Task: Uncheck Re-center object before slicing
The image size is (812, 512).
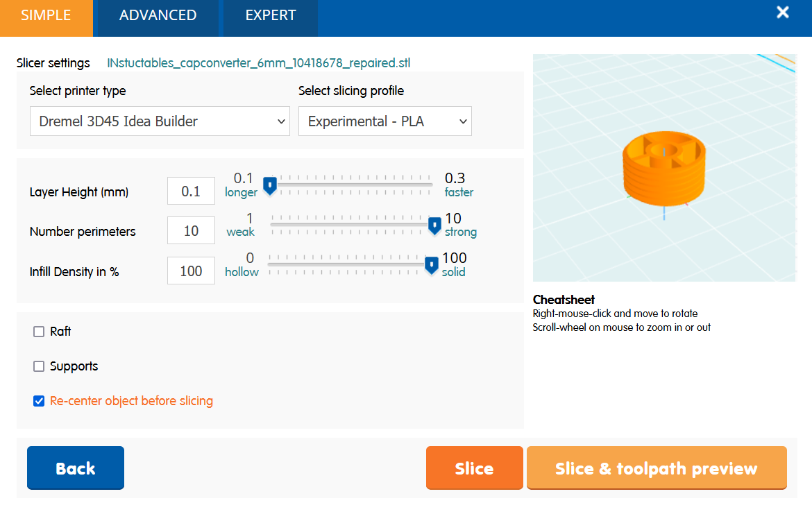Action: [39, 401]
